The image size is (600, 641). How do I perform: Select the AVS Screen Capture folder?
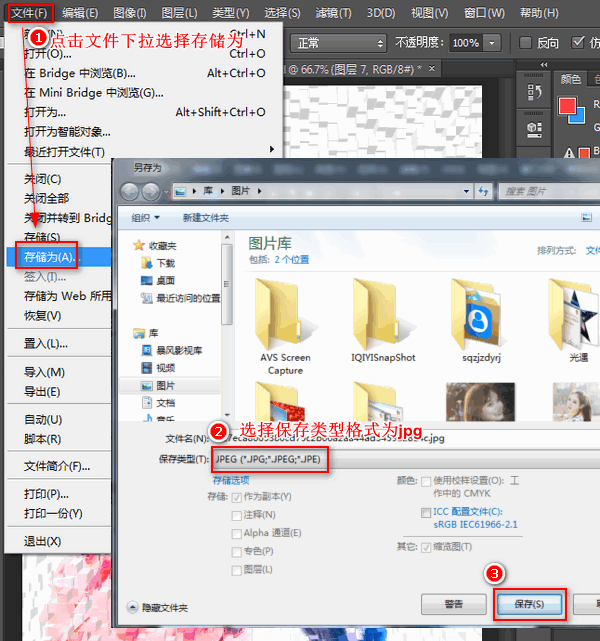tap(285, 326)
